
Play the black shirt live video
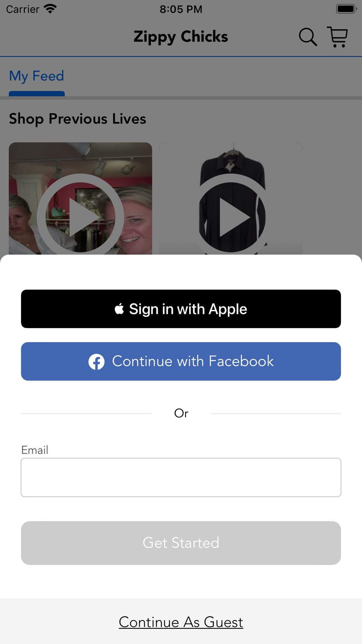231,217
